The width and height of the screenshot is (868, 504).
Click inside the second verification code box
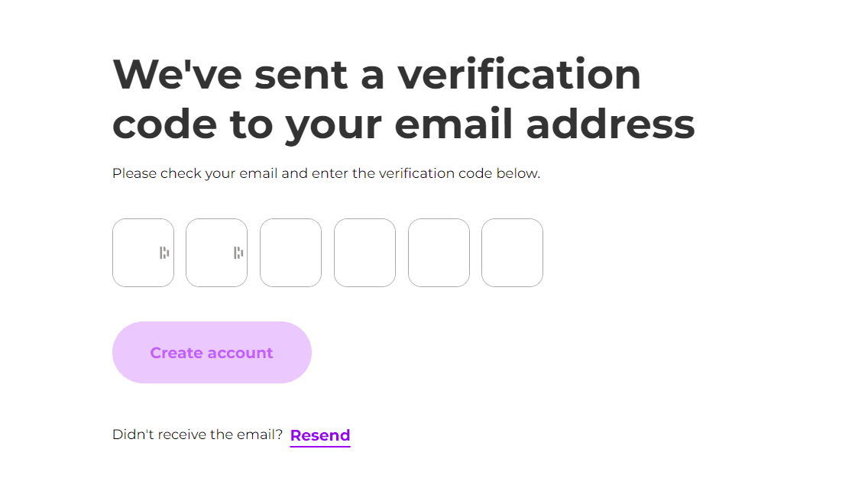[x=216, y=252]
